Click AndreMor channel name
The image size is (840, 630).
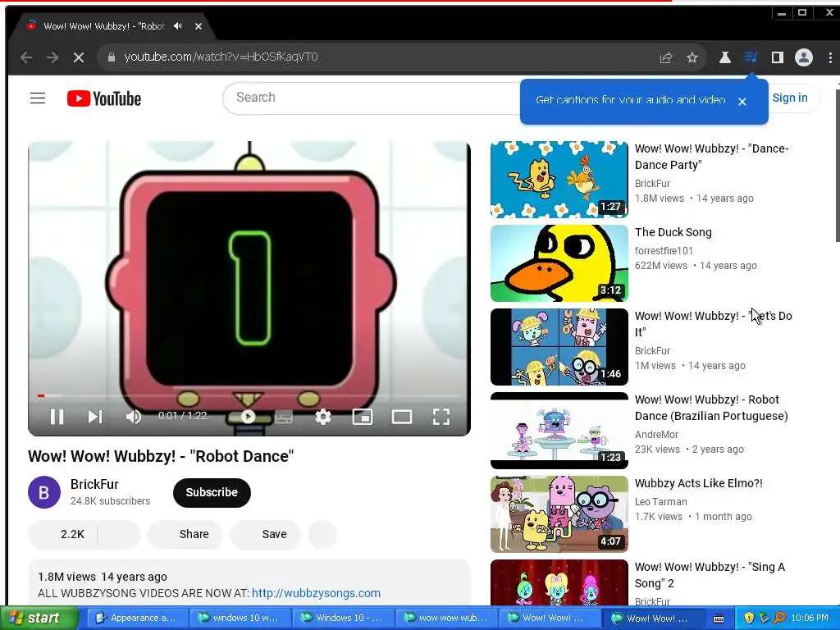pyautogui.click(x=656, y=435)
